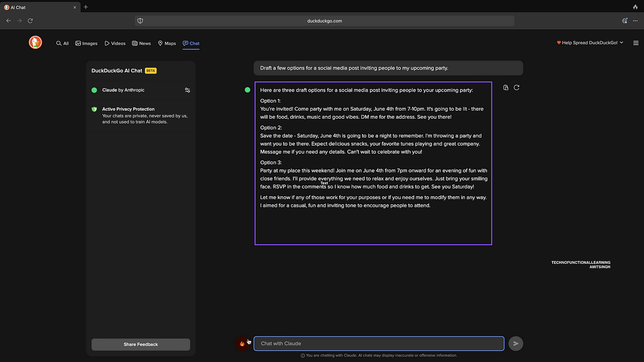
Task: Click the DuckDuckGo duck logo
Action: click(x=35, y=42)
